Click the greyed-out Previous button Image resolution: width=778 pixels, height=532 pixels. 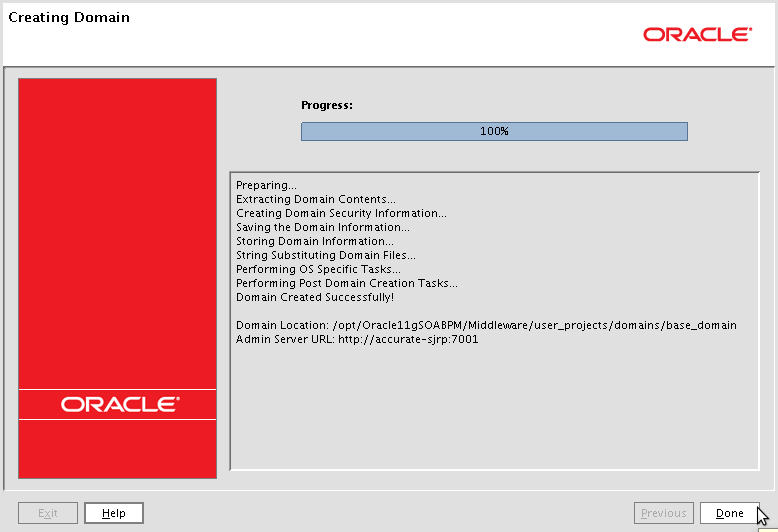pos(663,513)
